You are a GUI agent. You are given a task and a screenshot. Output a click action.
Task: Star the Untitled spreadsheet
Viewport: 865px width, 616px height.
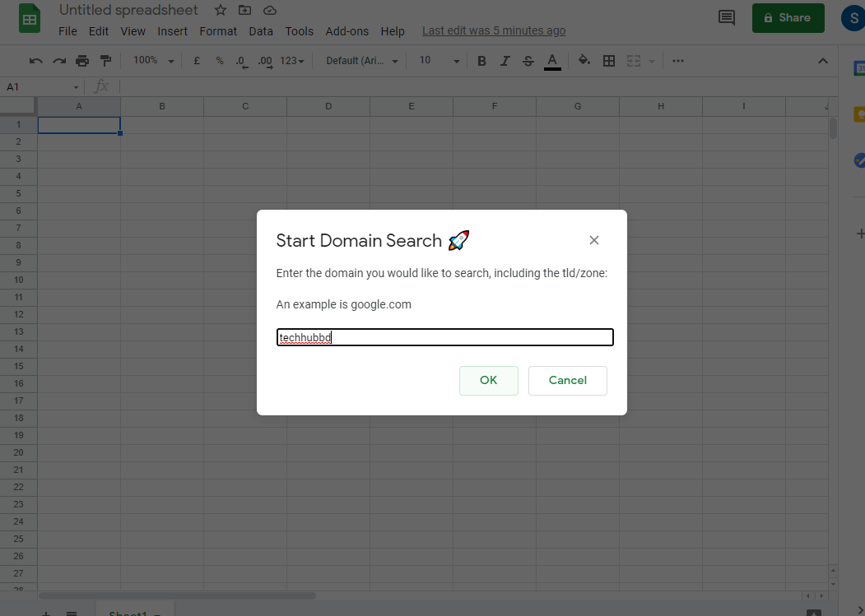tap(220, 11)
